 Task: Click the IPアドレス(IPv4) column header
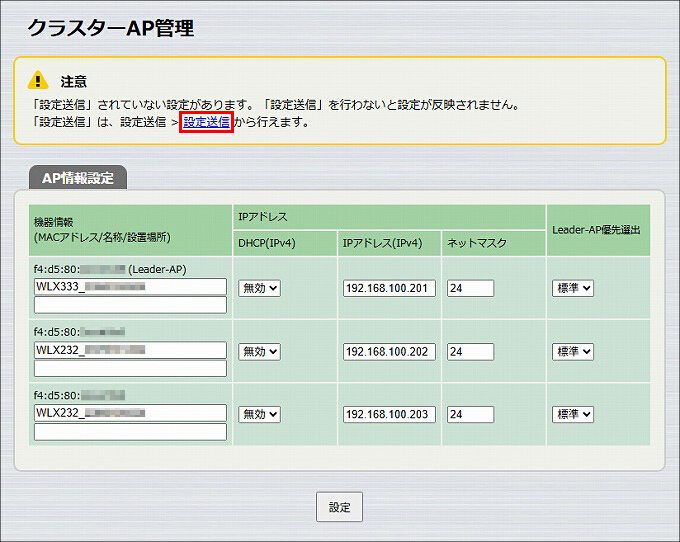point(389,243)
